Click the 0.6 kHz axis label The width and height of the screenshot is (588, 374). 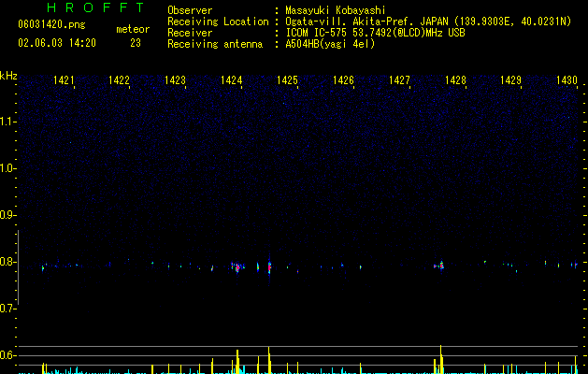[x=7, y=355]
